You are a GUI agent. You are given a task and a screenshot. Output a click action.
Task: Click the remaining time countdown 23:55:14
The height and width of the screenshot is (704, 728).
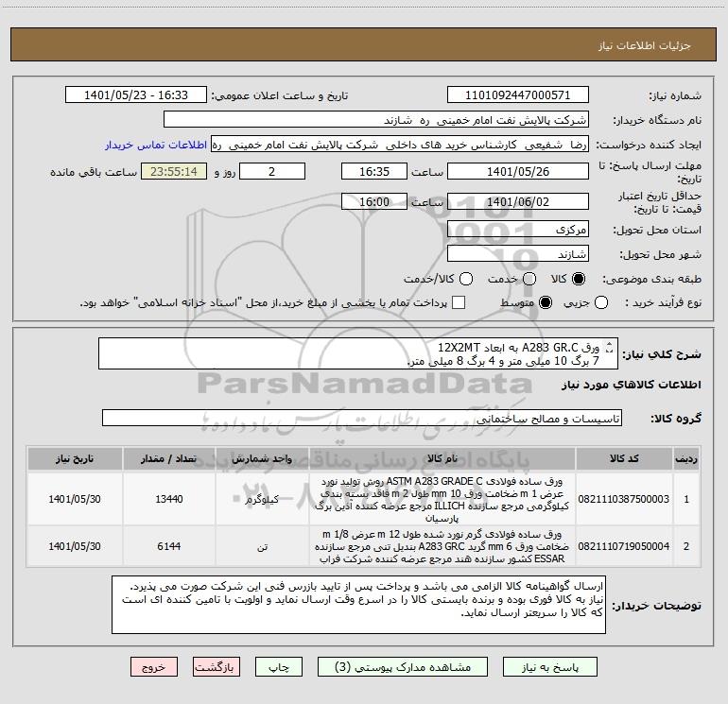(174, 171)
